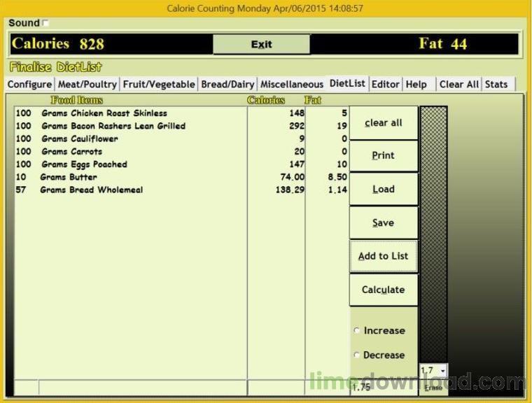Switch to the Bread/Dairy tab
Screen dimensions: 532x403
pos(227,85)
